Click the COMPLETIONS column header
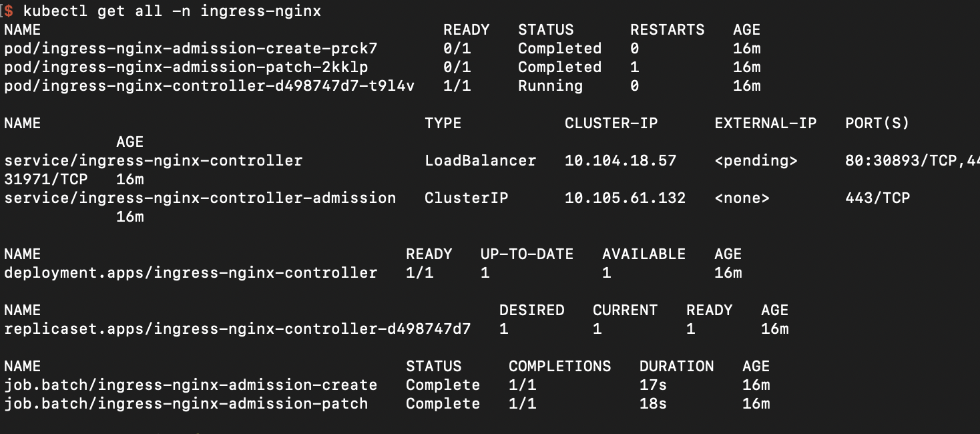The height and width of the screenshot is (434, 980). click(559, 367)
